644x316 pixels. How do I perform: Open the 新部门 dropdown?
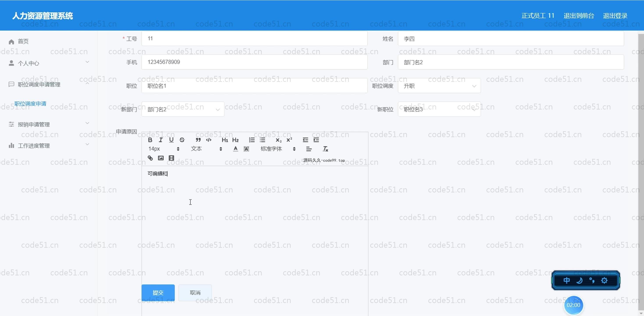point(183,109)
